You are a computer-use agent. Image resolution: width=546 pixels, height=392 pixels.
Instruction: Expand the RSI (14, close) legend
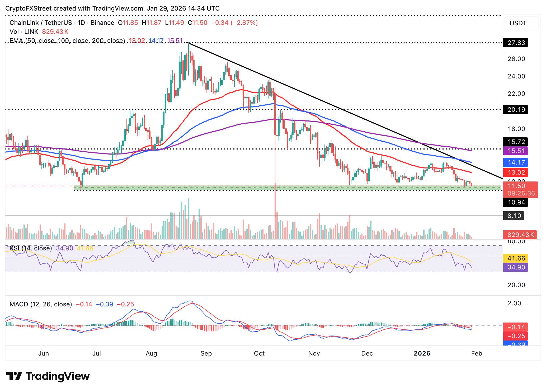coord(31,248)
